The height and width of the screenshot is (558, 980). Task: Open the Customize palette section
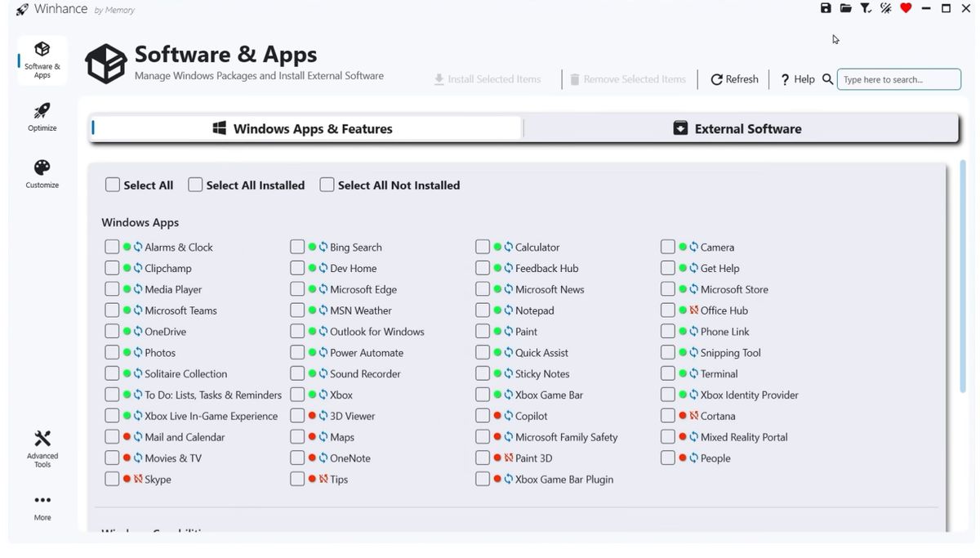pyautogui.click(x=42, y=174)
